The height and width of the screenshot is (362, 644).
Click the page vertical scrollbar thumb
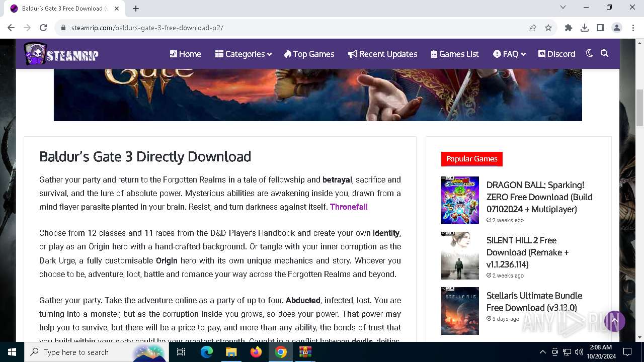point(639,108)
